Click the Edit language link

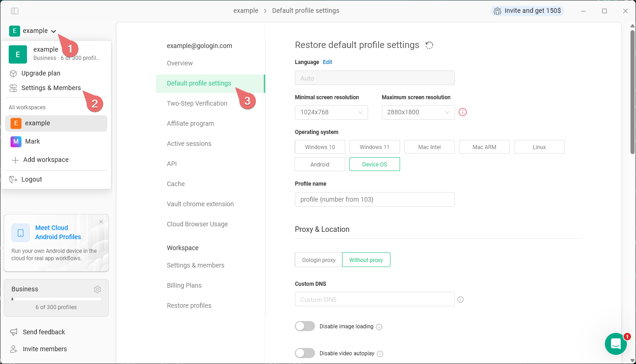tap(327, 62)
